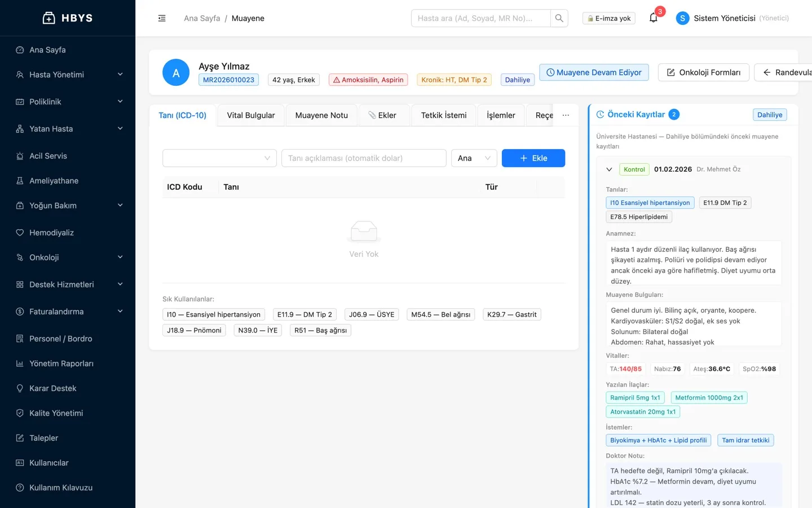The width and height of the screenshot is (812, 508).
Task: Switch to Vital Bulgular tab
Action: pos(251,115)
